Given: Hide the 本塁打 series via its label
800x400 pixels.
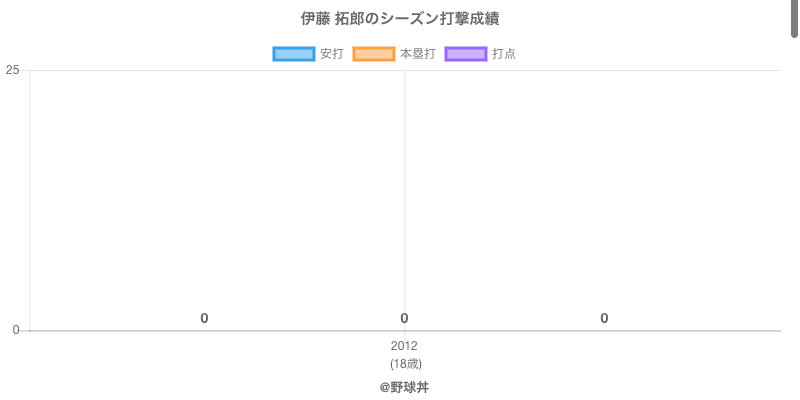Looking at the screenshot, I should click(417, 54).
